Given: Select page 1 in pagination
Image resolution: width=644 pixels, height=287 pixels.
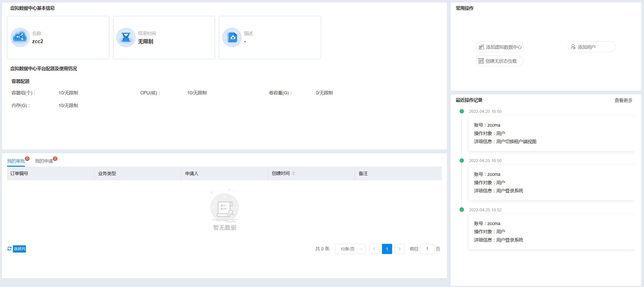Looking at the screenshot, I should point(387,249).
